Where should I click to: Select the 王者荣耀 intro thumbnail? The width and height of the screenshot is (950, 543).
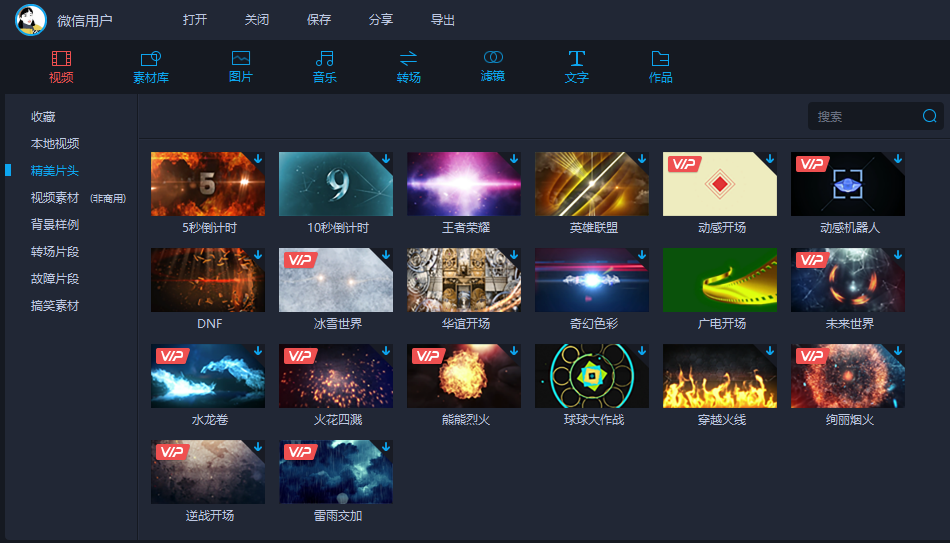tap(463, 184)
